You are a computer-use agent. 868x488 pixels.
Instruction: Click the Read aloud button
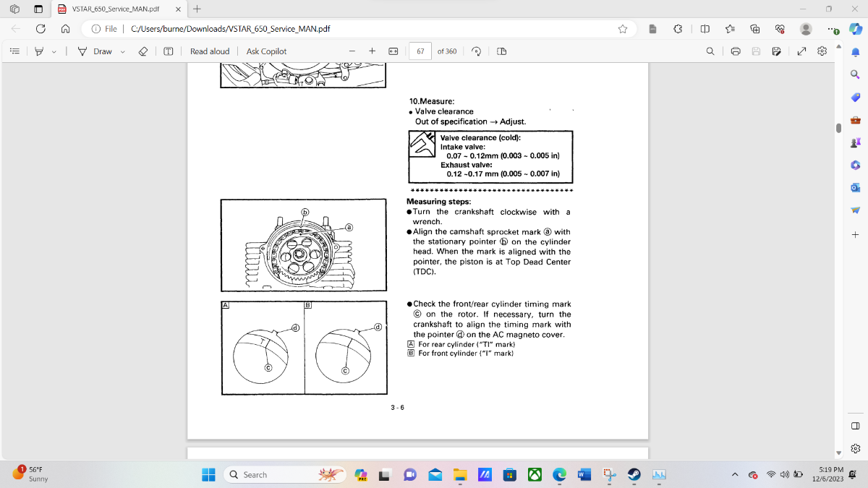pyautogui.click(x=209, y=51)
